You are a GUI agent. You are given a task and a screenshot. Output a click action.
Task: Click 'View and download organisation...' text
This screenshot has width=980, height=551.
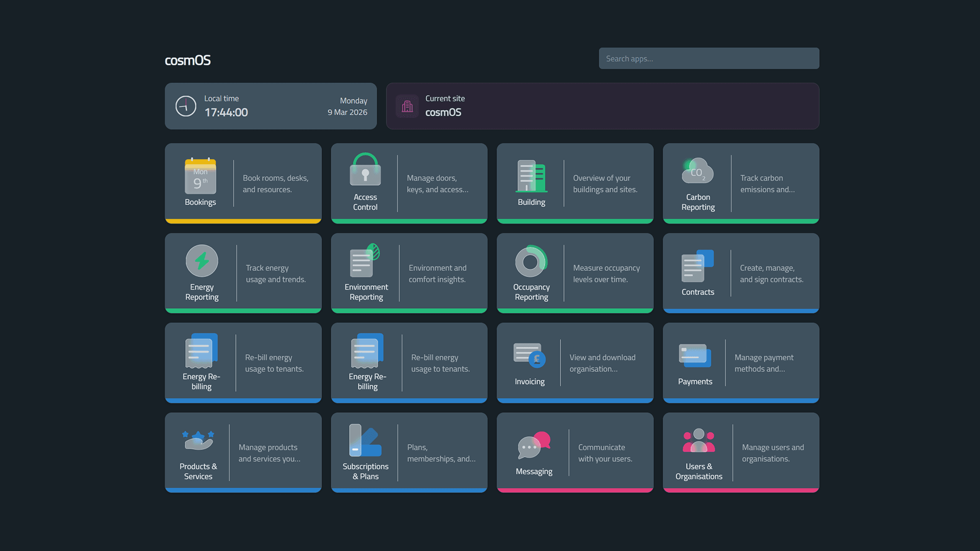[x=602, y=363]
